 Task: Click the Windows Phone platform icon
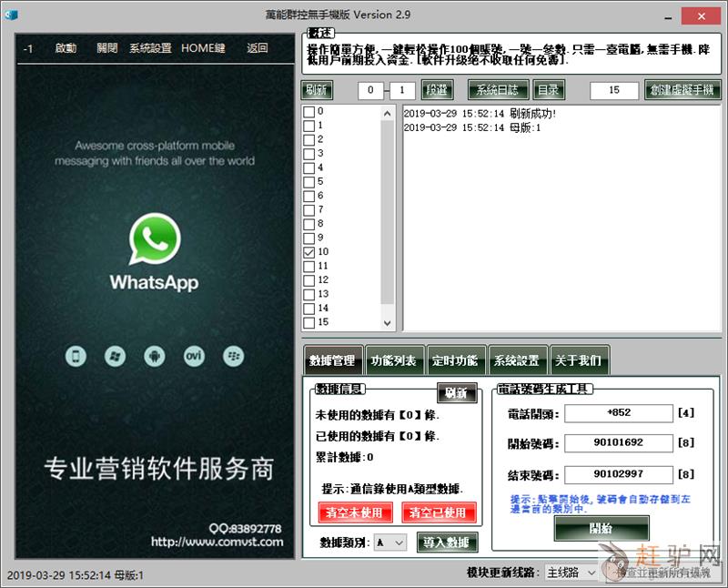(x=115, y=356)
